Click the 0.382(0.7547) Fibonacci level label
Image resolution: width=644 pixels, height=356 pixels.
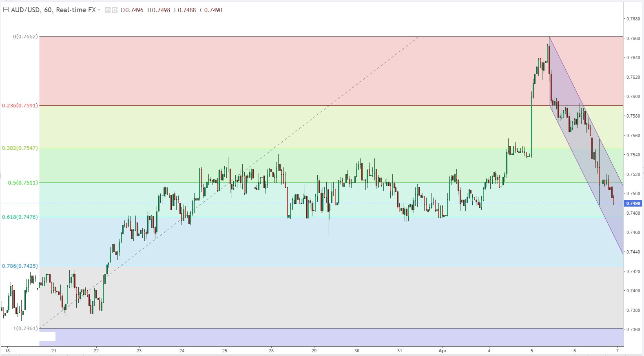(x=20, y=148)
